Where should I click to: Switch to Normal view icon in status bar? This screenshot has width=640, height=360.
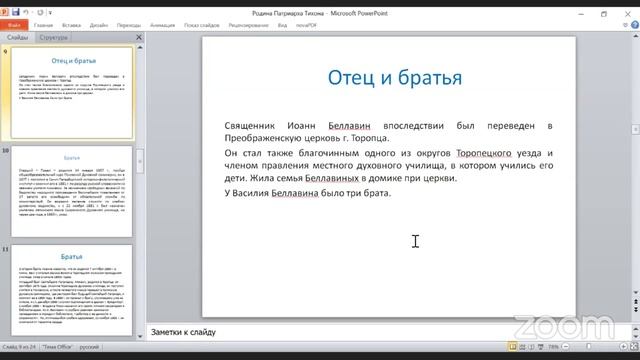click(x=513, y=347)
